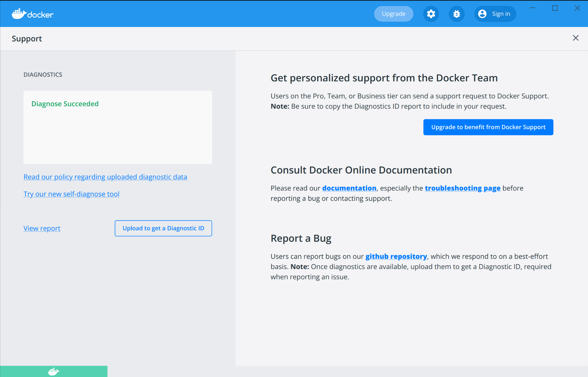Open the Troubleshoot bug icon
Screen dimensions: 588x377
click(x=456, y=14)
